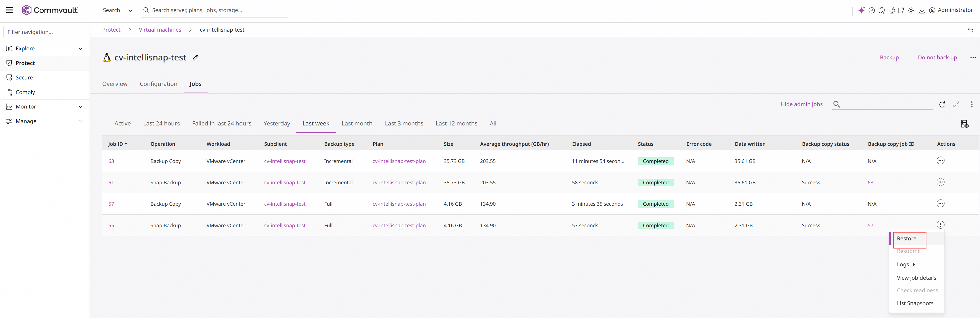Open the downloads icon in header
980x318 pixels.
(922, 11)
